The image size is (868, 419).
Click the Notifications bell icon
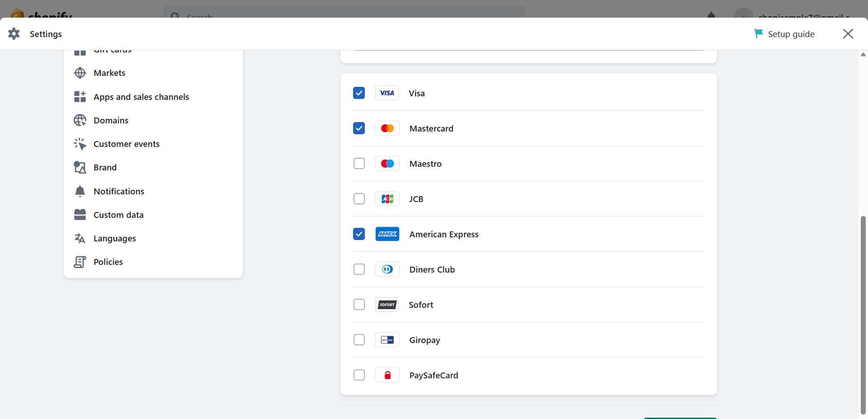80,191
